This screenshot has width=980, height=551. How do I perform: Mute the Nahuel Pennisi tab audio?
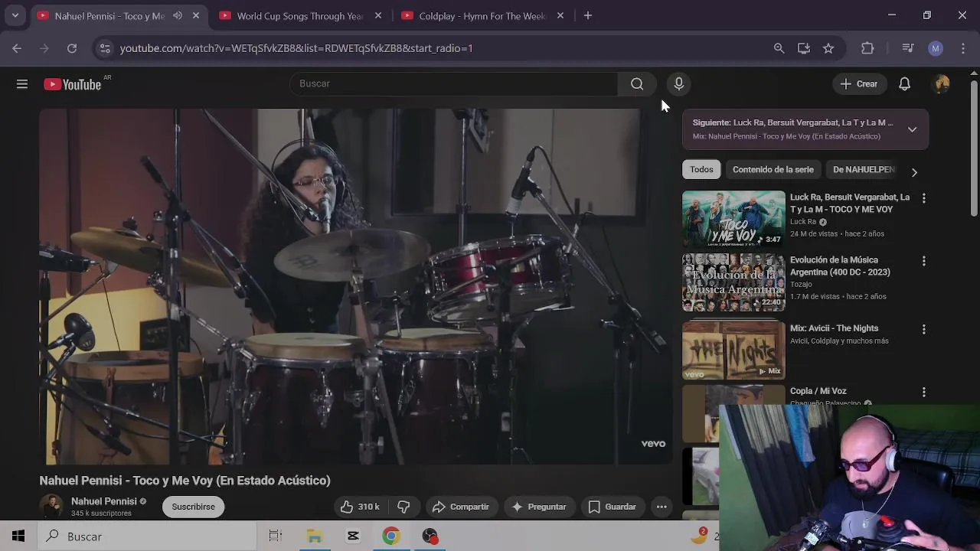click(178, 15)
